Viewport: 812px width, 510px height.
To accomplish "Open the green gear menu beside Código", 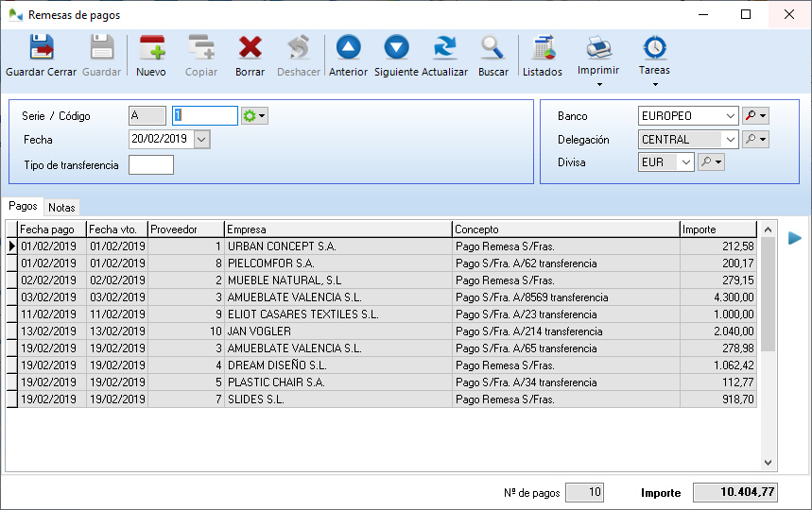I will point(254,115).
